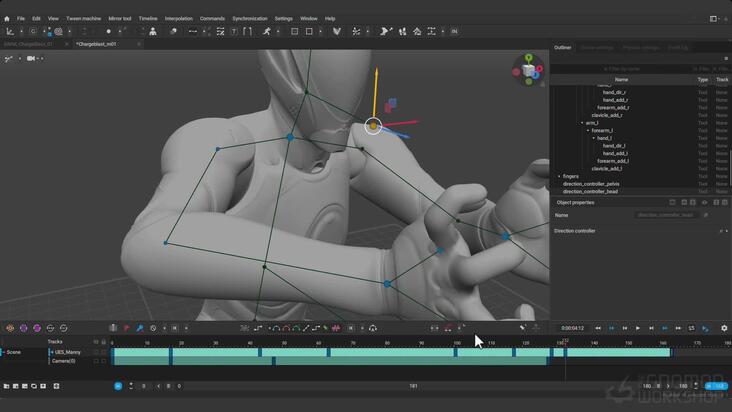Image resolution: width=732 pixels, height=412 pixels.
Task: Open the File menu
Action: click(x=21, y=19)
